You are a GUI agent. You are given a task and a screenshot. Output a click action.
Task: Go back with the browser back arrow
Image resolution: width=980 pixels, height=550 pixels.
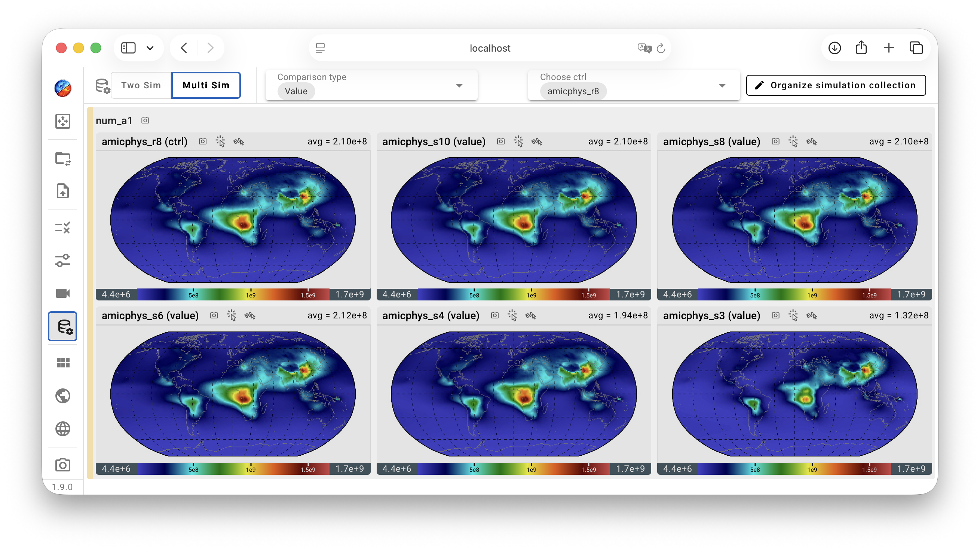pyautogui.click(x=184, y=48)
